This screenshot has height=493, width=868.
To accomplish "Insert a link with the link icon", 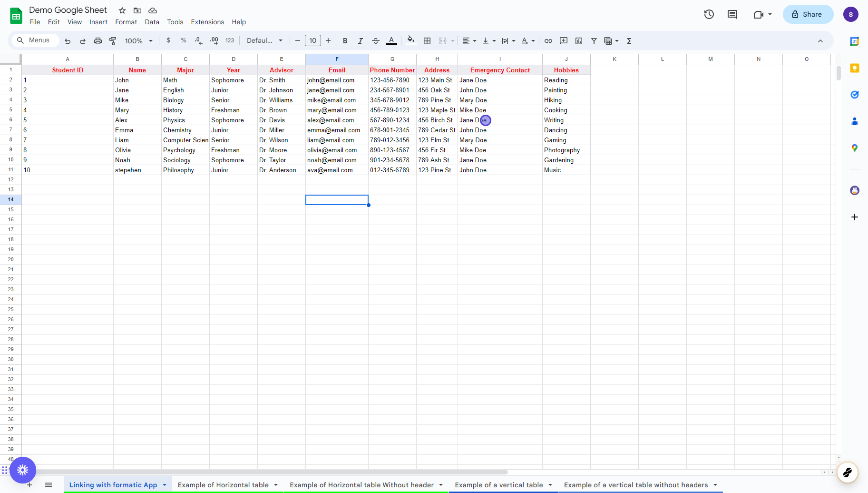I will pyautogui.click(x=548, y=41).
